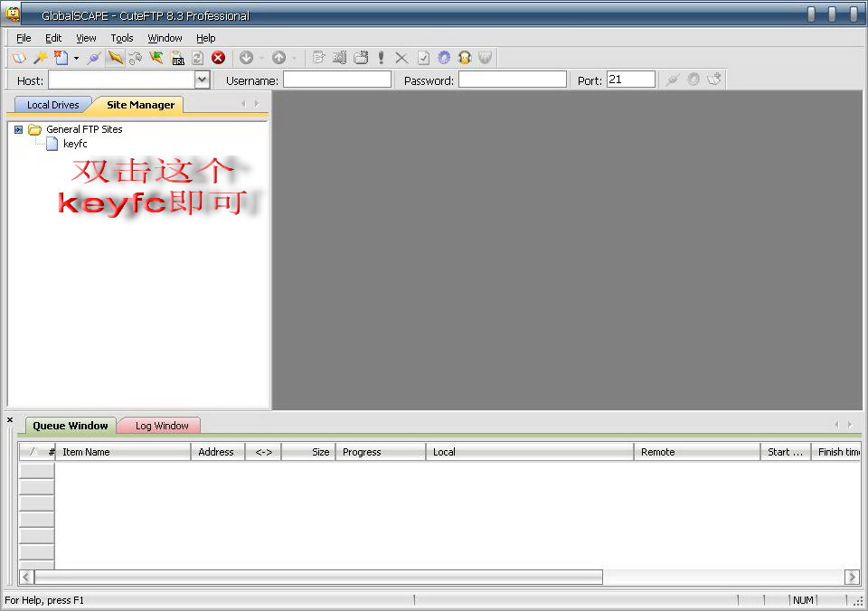Sort queue by Item Name column header
This screenshot has width=868, height=611.
pos(122,452)
